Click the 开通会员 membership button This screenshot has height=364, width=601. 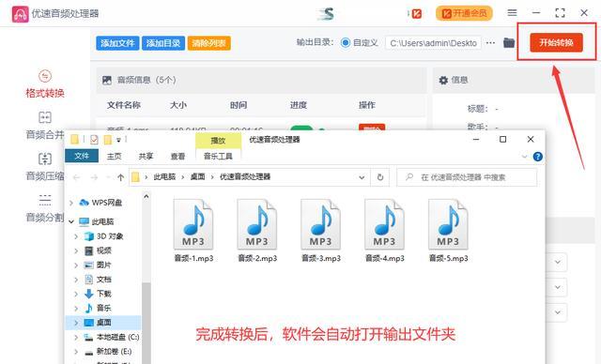tap(464, 13)
